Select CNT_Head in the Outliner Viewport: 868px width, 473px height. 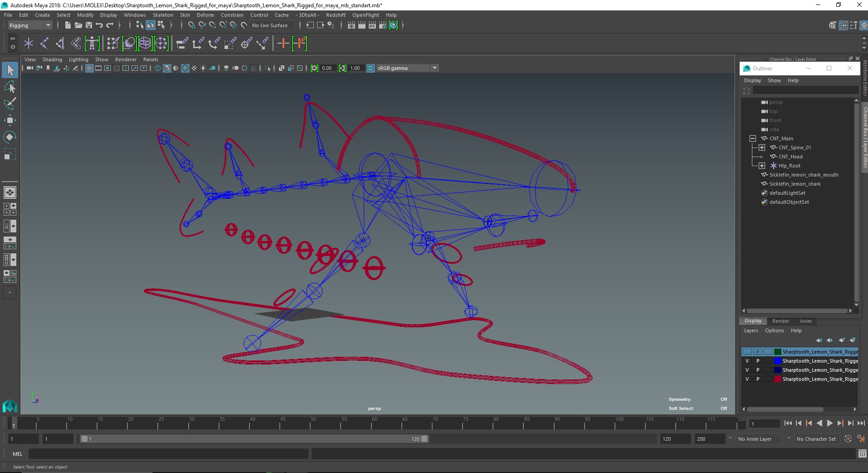790,157
